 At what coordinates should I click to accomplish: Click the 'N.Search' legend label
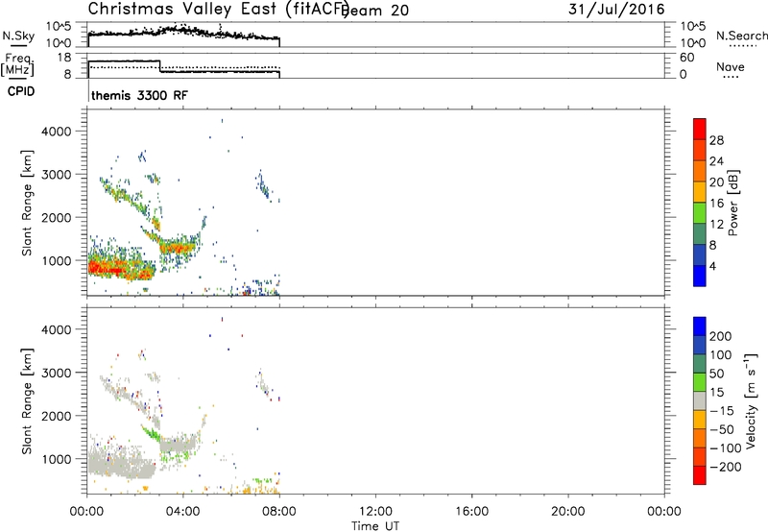(x=741, y=36)
